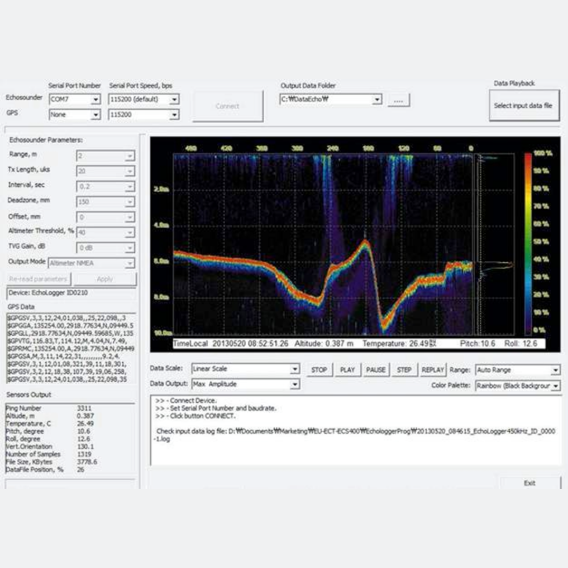Expand the Color Palette Rainbow dropdown
The image size is (568, 568).
518,386
